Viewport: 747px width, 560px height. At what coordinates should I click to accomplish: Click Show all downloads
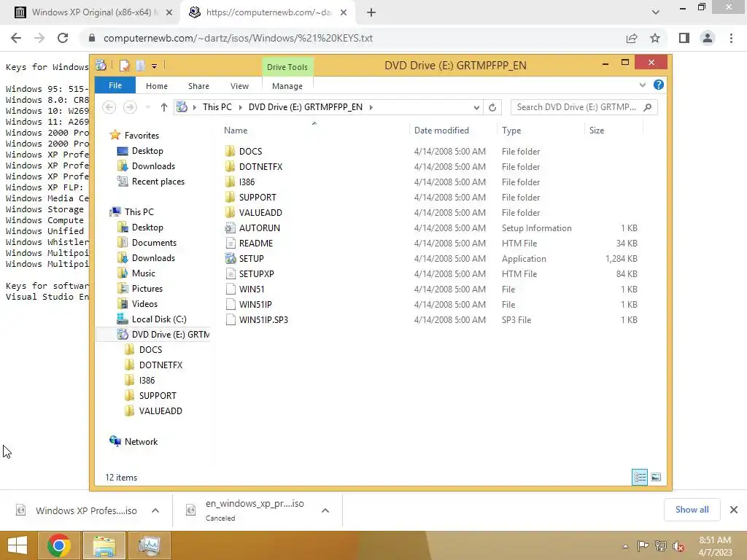pyautogui.click(x=692, y=510)
